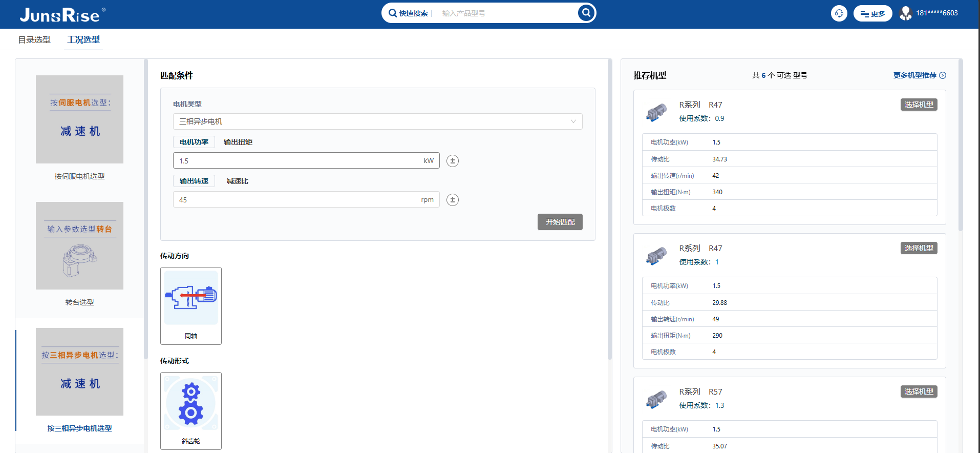Open the customer service headset icon
The height and width of the screenshot is (453, 980).
[x=839, y=13]
